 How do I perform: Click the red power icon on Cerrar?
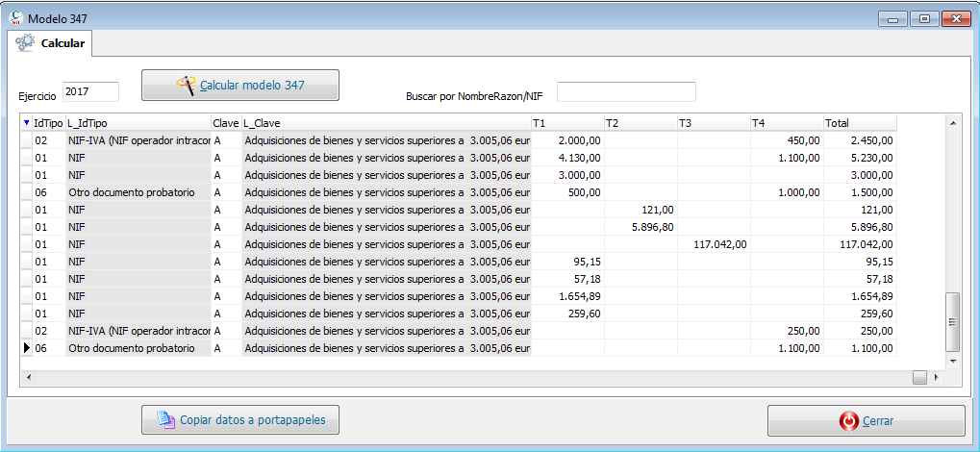pyautogui.click(x=848, y=421)
